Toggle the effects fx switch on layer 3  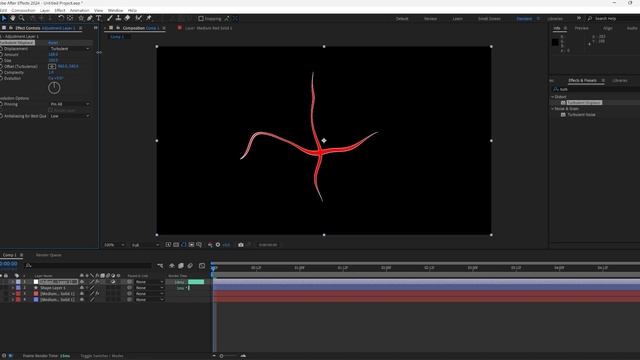tap(97, 294)
